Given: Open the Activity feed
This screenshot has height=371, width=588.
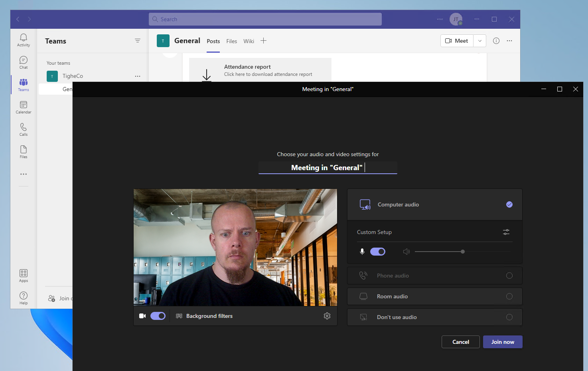Looking at the screenshot, I should click(24, 40).
